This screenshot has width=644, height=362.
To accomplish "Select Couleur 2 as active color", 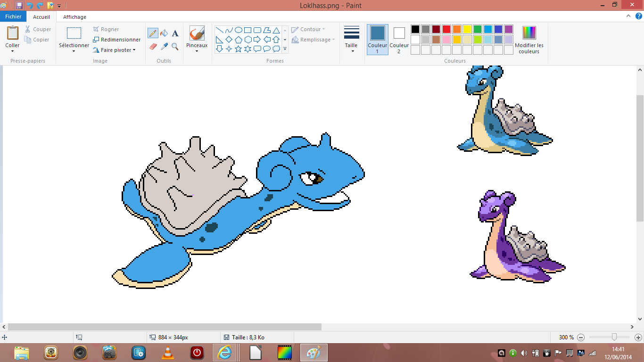I will (399, 40).
